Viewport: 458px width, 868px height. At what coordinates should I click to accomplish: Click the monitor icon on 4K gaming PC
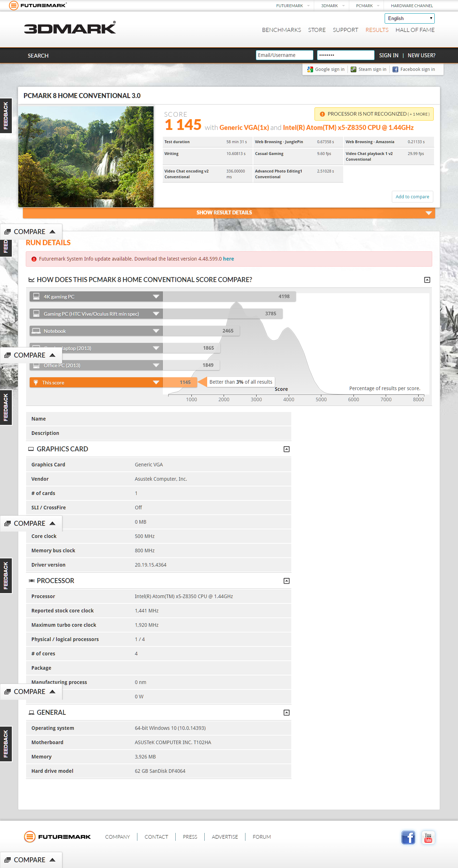click(36, 296)
